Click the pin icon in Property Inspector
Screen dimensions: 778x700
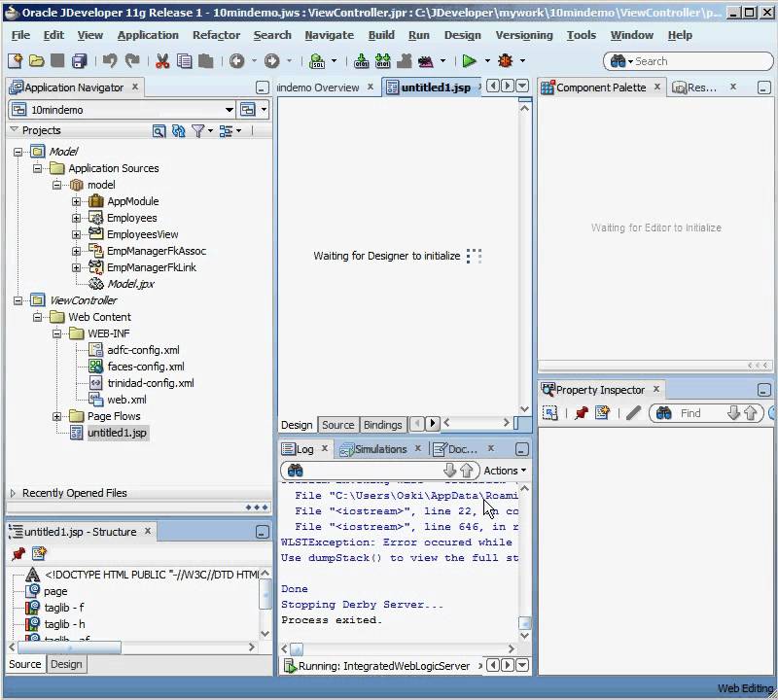click(581, 413)
